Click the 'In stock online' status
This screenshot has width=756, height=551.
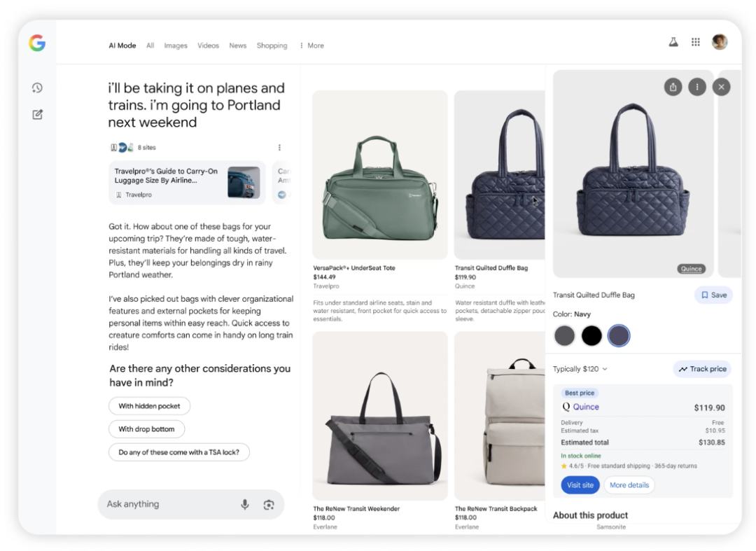580,456
